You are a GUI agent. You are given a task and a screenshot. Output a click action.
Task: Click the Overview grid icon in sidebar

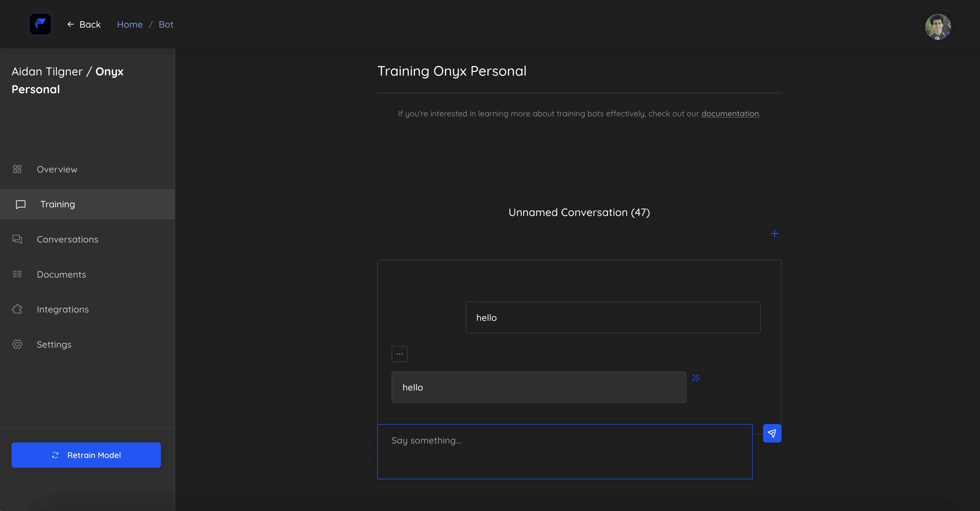(x=17, y=169)
